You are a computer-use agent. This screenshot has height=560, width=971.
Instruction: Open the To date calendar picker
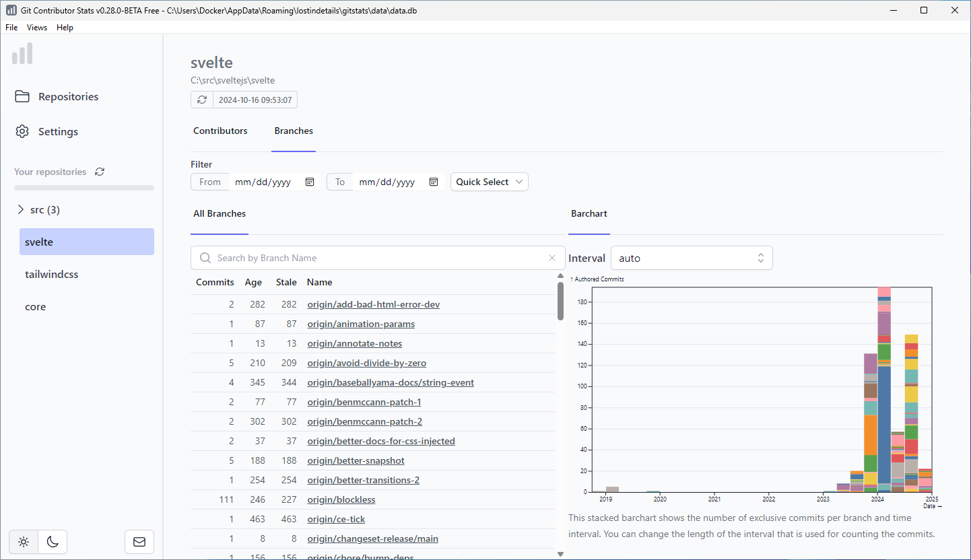(x=434, y=182)
